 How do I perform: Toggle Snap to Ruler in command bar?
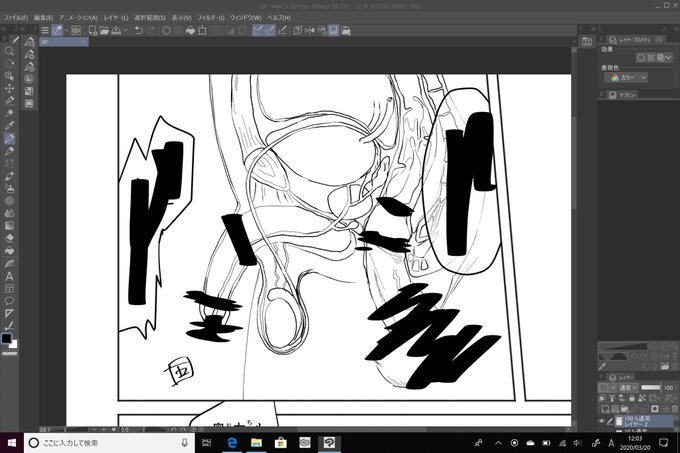click(x=258, y=30)
